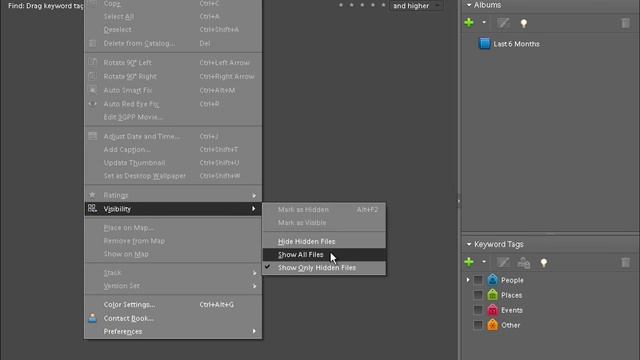
Task: Click the trash icon in Keyword Tags panel
Action: tap(625, 262)
